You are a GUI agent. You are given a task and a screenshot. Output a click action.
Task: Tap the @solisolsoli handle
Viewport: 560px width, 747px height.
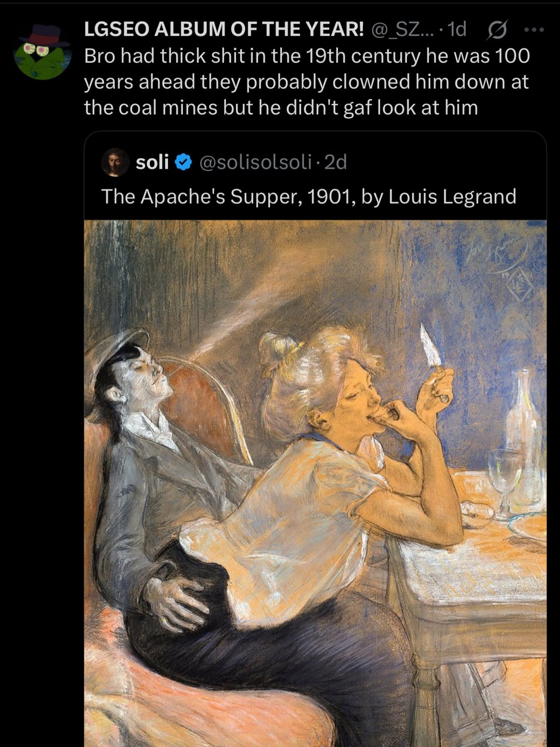click(x=255, y=163)
